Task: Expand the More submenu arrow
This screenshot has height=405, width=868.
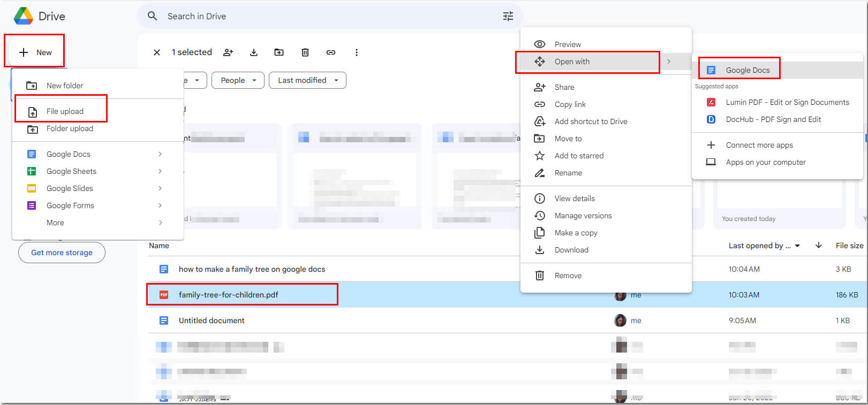Action: (160, 223)
